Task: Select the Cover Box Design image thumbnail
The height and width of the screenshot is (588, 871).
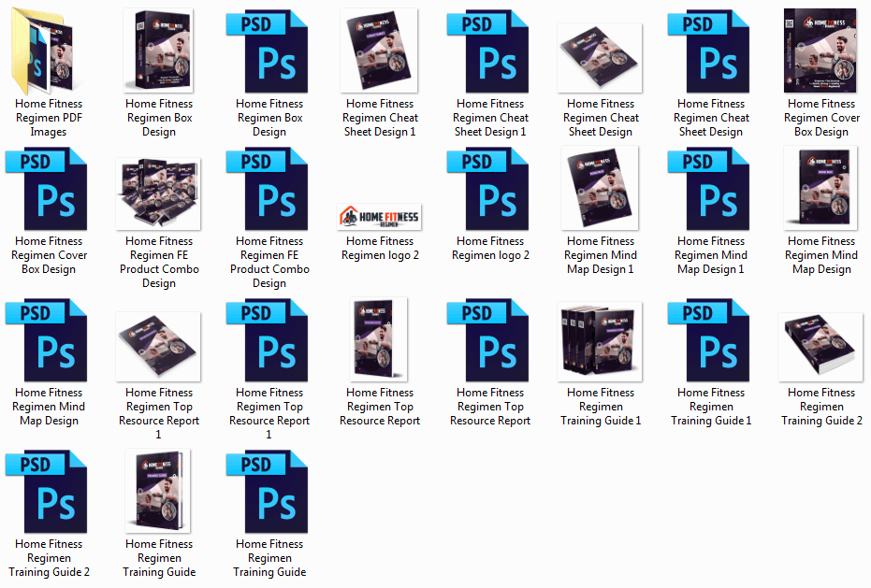Action: (821, 51)
